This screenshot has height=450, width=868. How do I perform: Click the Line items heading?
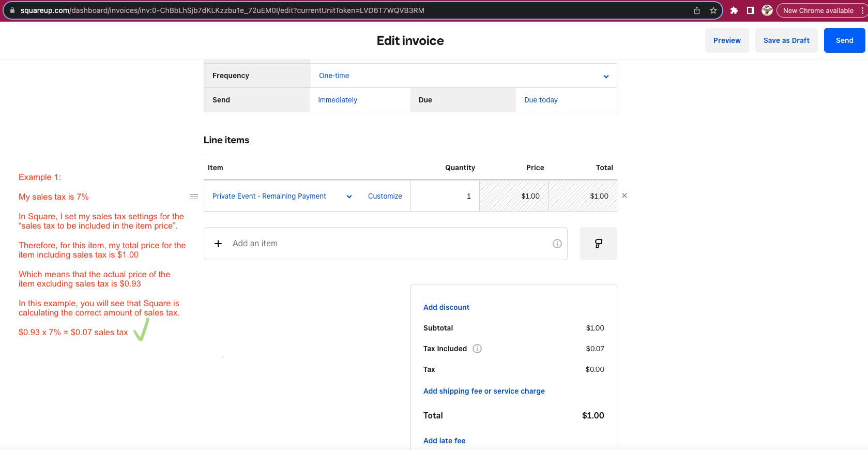[x=226, y=140]
